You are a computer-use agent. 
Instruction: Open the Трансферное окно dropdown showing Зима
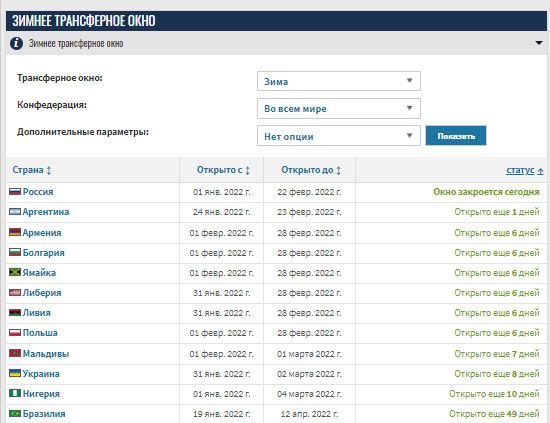[x=339, y=81]
